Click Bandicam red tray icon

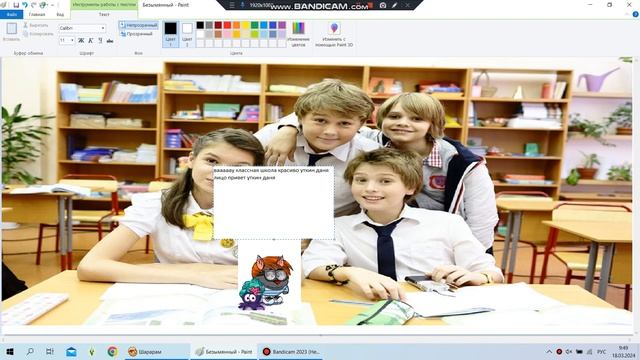click(559, 351)
